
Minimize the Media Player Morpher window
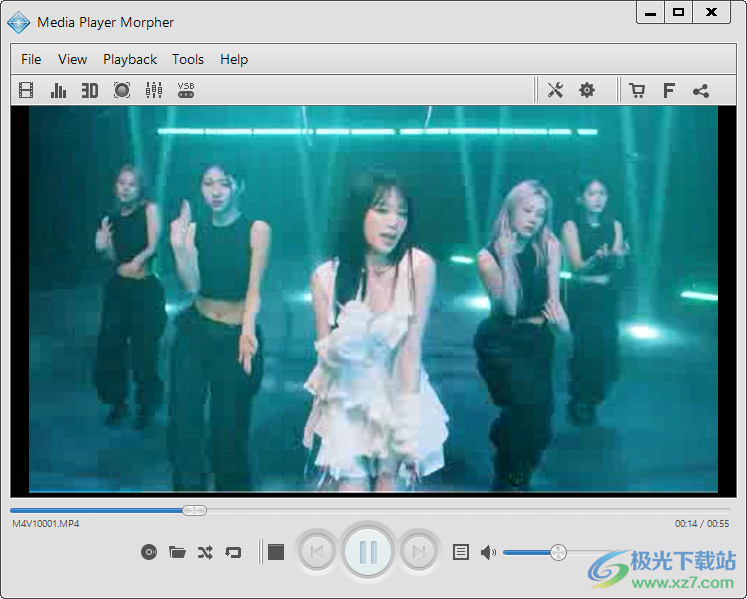(650, 12)
